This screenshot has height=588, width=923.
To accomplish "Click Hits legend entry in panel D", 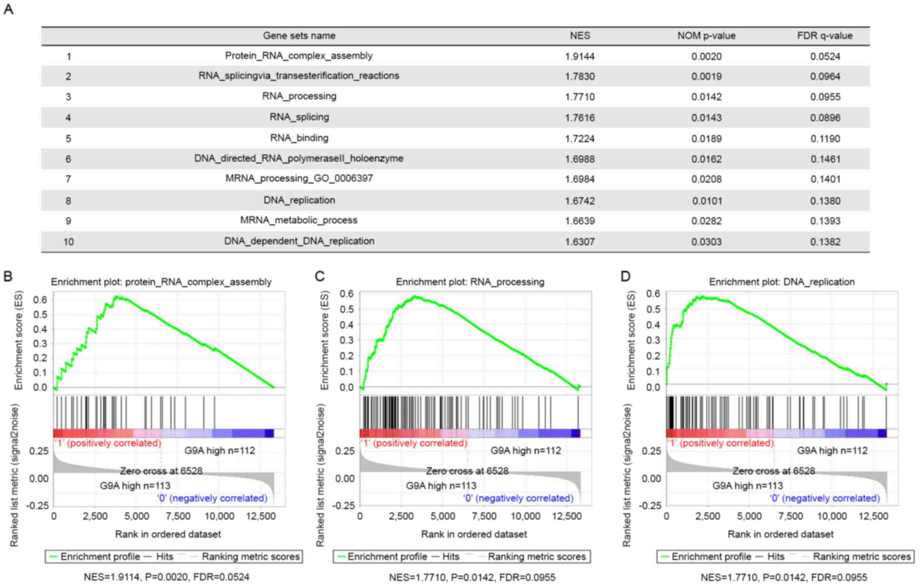I will tap(776, 557).
